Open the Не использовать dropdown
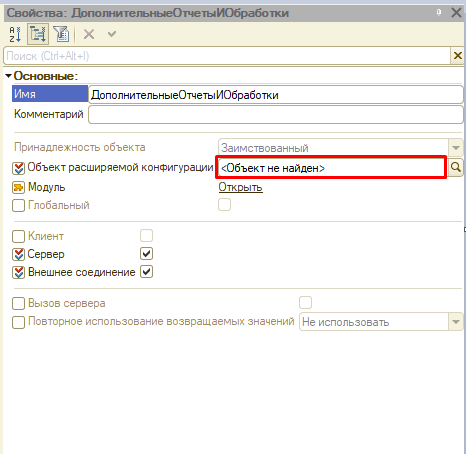This screenshot has width=466, height=454. [456, 322]
